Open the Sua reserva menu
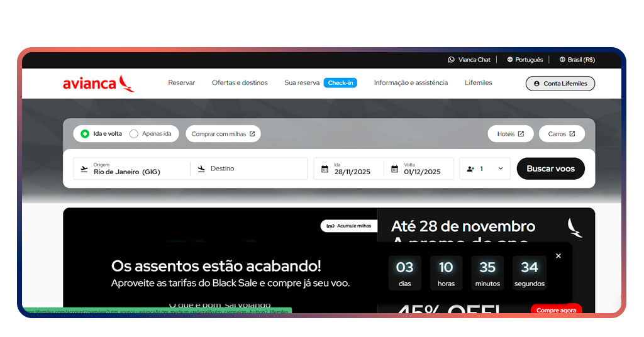 click(302, 82)
